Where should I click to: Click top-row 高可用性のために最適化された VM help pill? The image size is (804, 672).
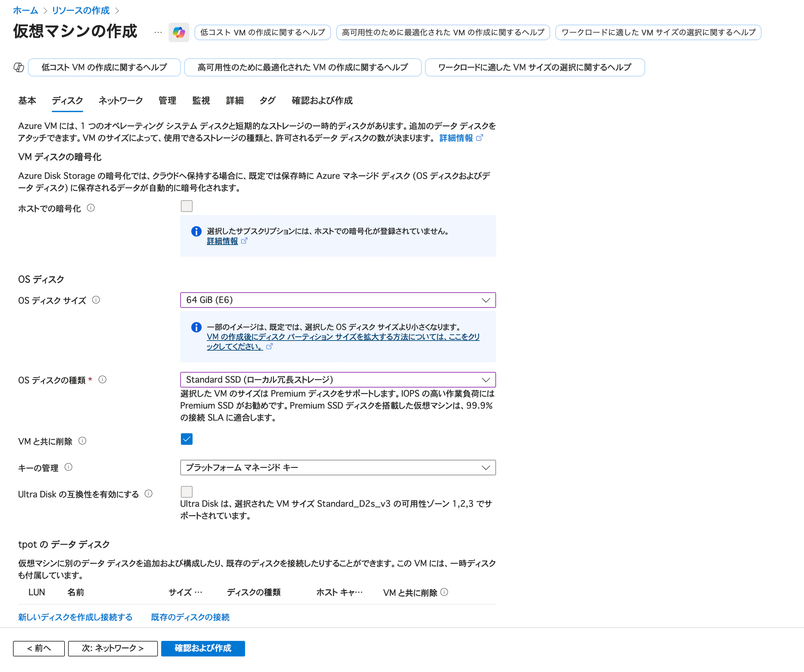[x=443, y=32]
